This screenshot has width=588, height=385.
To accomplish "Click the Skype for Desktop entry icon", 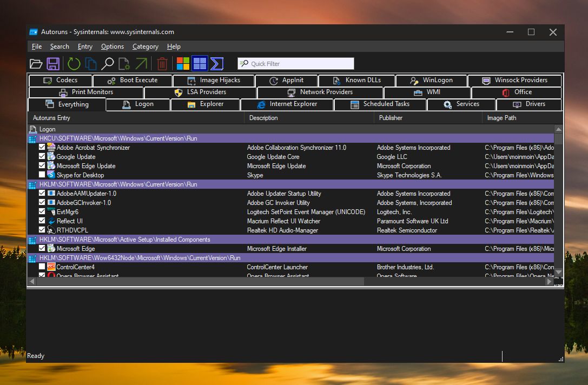I will point(51,175).
